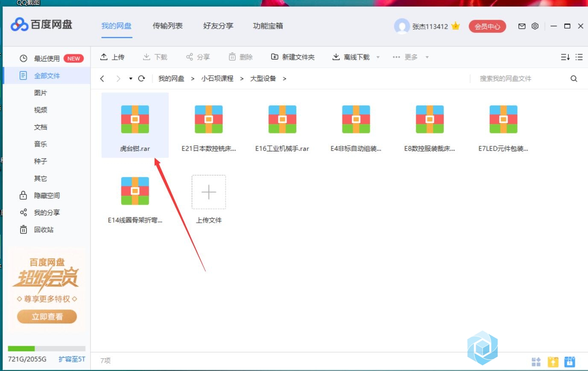
Task: Click the bottom-right blue lock icon
Action: [570, 362]
